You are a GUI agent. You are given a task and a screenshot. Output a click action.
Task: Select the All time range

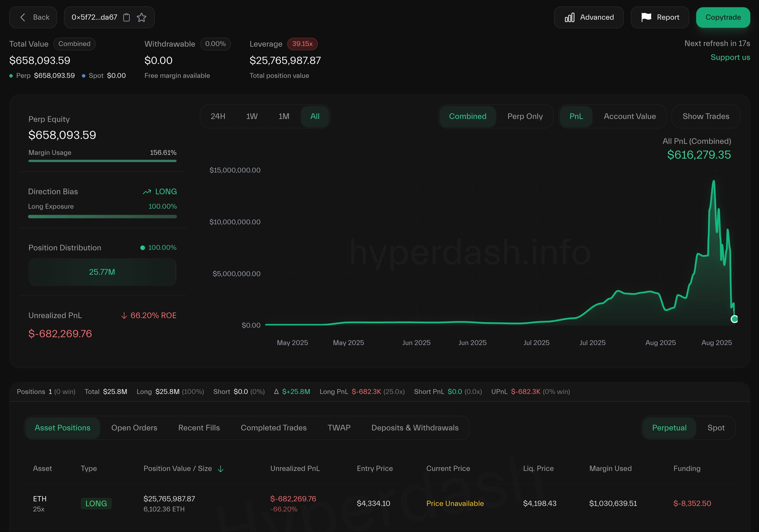315,116
